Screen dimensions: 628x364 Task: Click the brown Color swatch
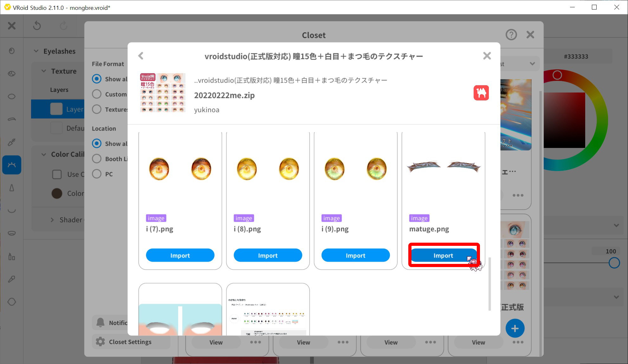[x=57, y=193]
